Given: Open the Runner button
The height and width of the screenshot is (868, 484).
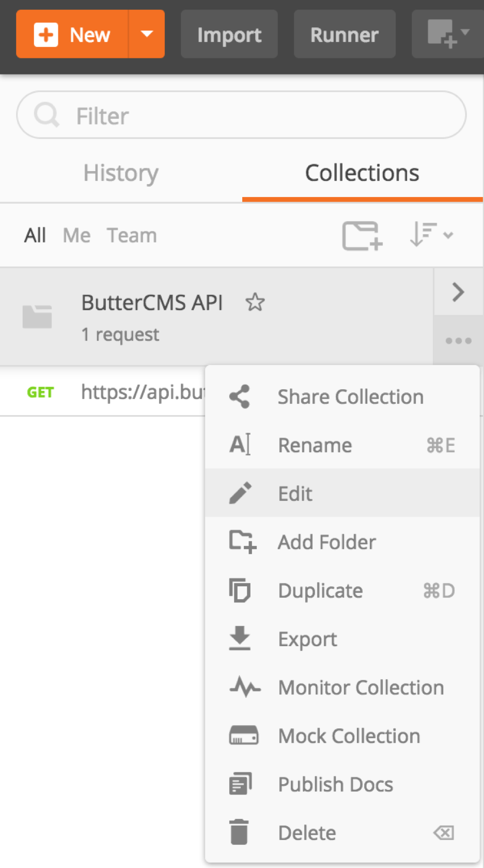Looking at the screenshot, I should (x=344, y=35).
